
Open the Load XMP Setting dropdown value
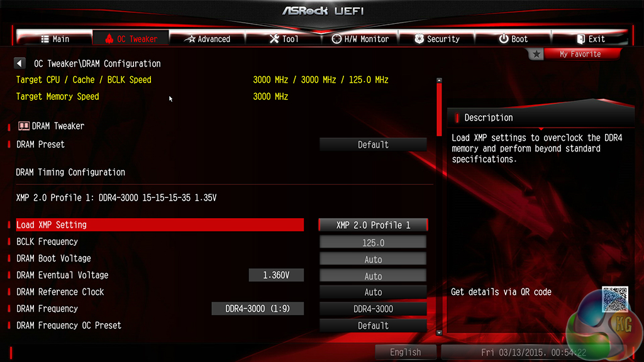(x=373, y=225)
